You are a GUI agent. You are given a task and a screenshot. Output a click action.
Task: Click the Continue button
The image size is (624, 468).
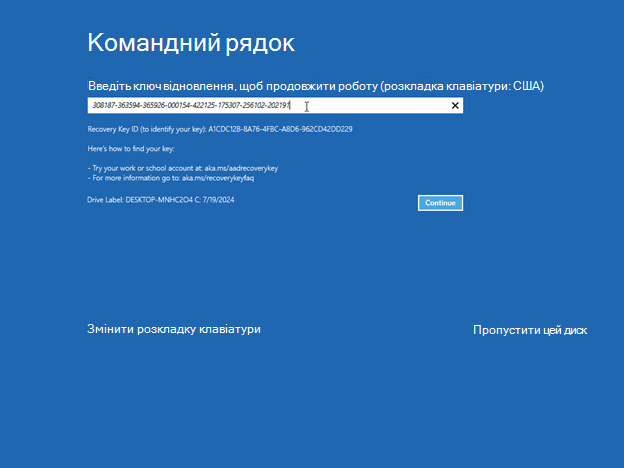click(x=440, y=203)
